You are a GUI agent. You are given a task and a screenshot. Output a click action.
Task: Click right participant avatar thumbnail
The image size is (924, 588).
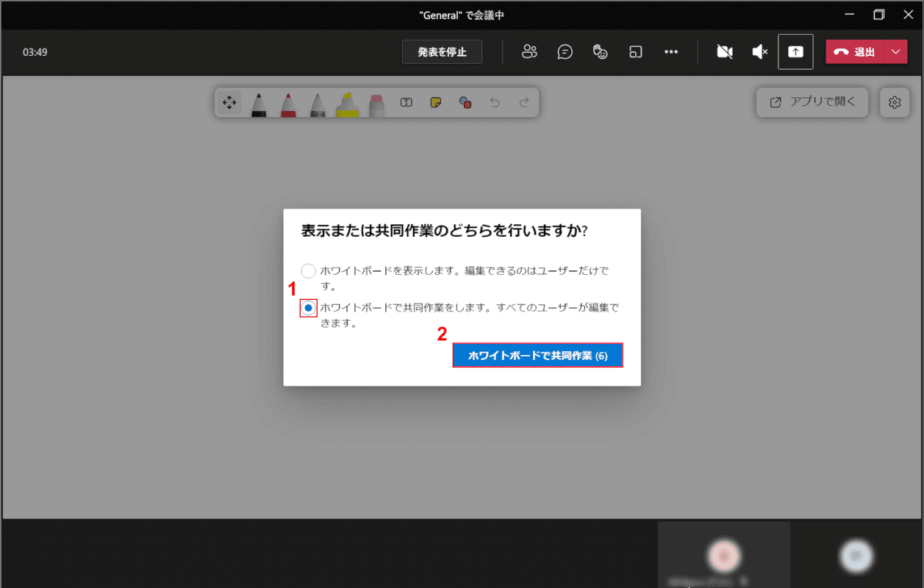click(x=856, y=556)
